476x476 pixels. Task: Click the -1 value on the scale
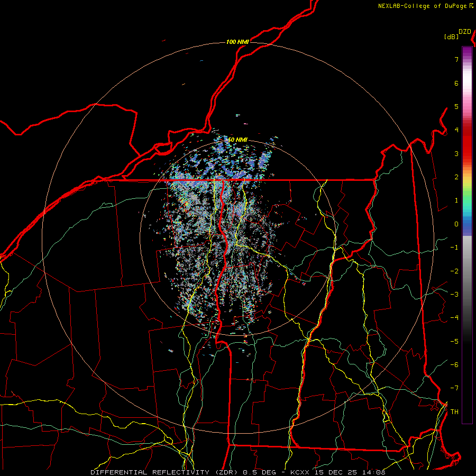point(454,248)
